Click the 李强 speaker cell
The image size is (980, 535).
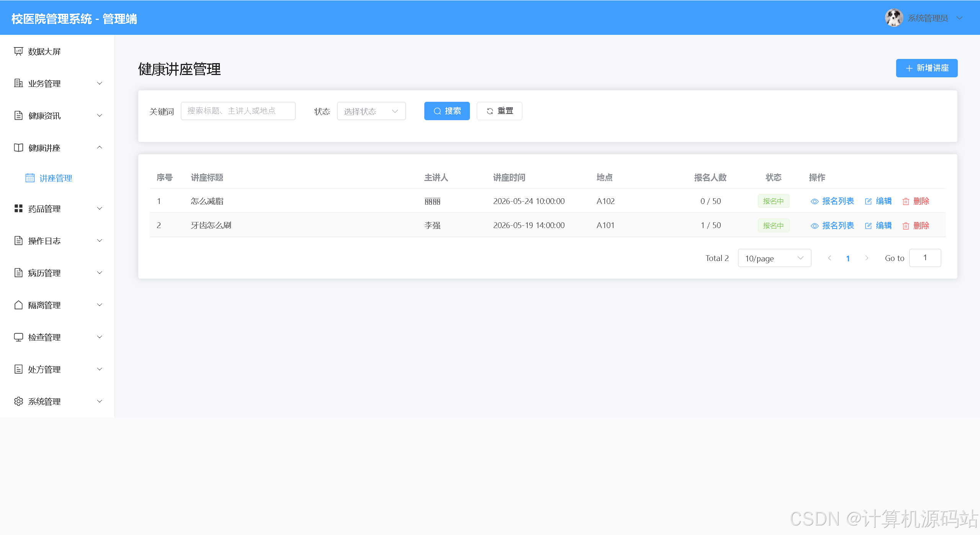coord(432,225)
